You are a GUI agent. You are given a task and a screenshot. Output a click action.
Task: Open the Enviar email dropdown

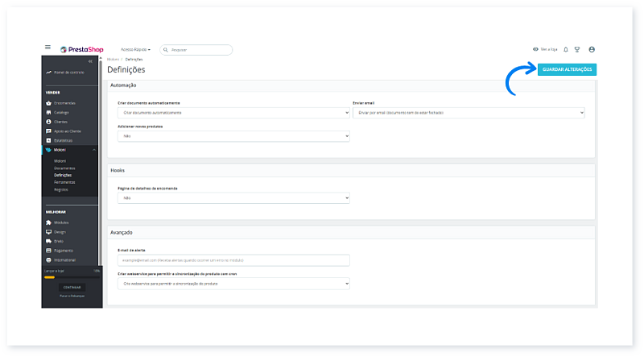pyautogui.click(x=468, y=113)
